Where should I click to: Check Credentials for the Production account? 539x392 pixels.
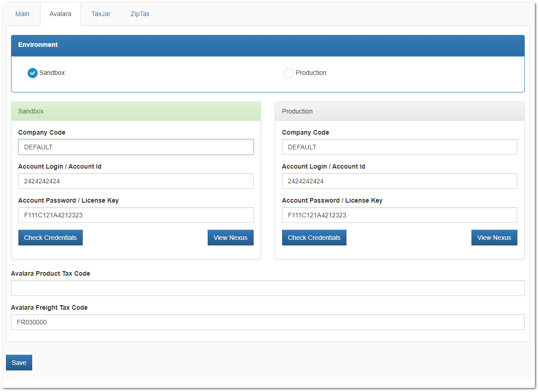click(x=314, y=238)
